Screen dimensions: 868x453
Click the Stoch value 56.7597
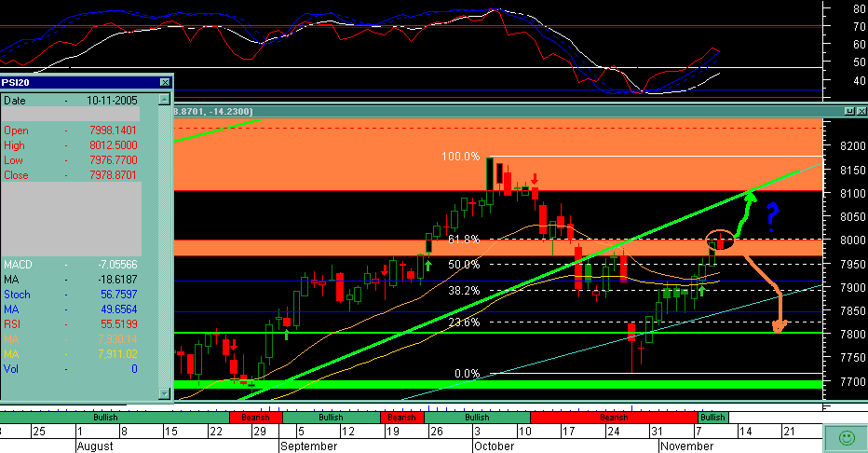pos(119,295)
